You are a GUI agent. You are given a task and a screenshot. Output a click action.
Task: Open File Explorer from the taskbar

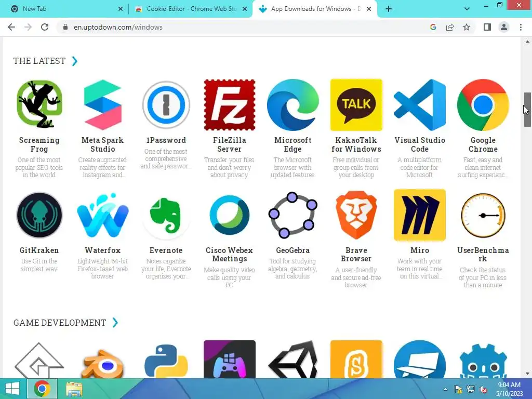(x=74, y=389)
